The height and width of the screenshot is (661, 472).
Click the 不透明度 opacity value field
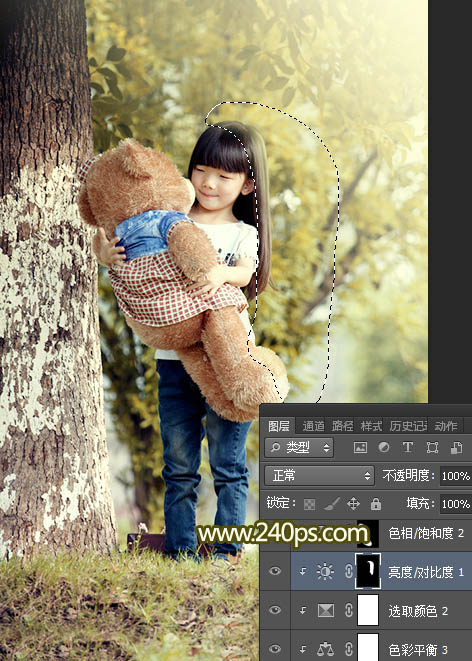coord(456,476)
